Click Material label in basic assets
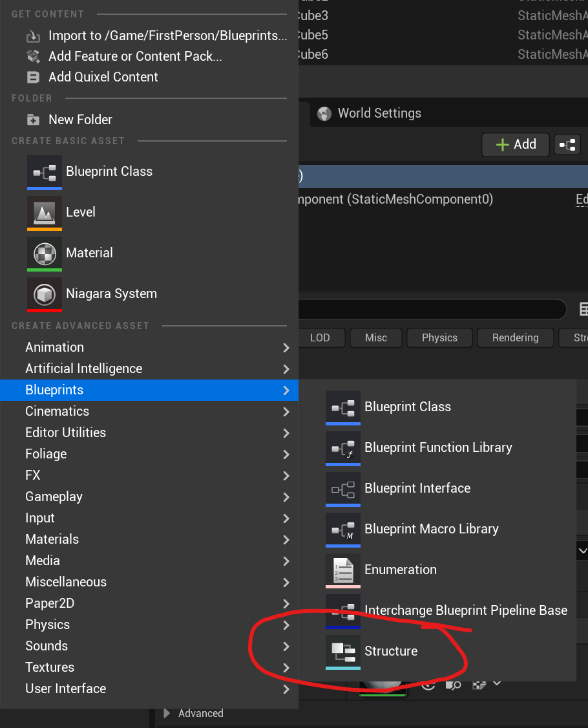The image size is (588, 728). 90,253
